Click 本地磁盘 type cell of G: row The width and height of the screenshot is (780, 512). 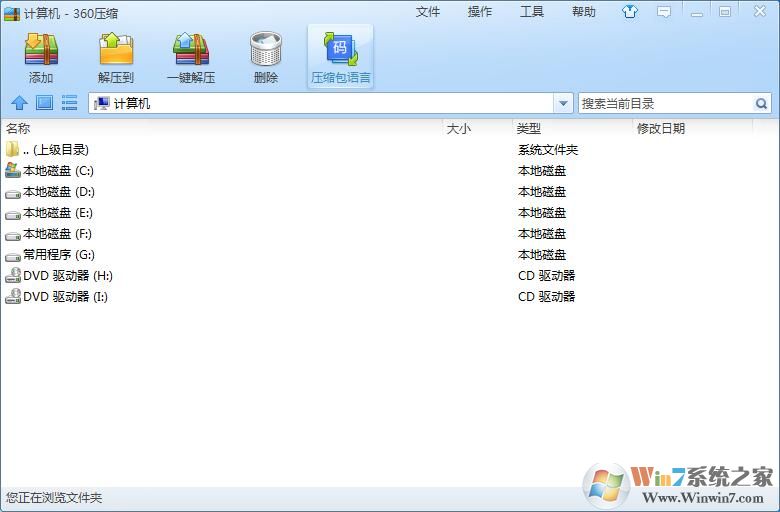[542, 254]
